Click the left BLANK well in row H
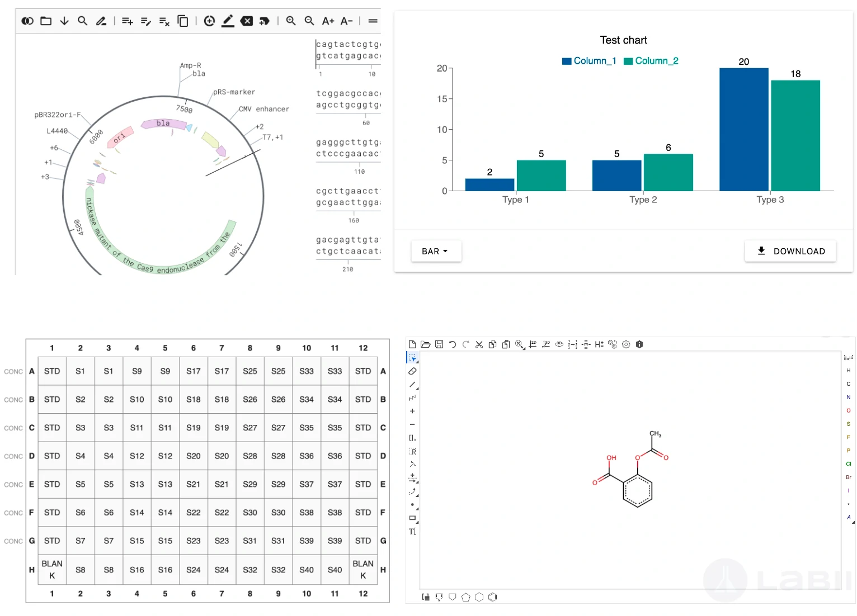Image resolution: width=857 pixels, height=616 pixels. (52, 570)
